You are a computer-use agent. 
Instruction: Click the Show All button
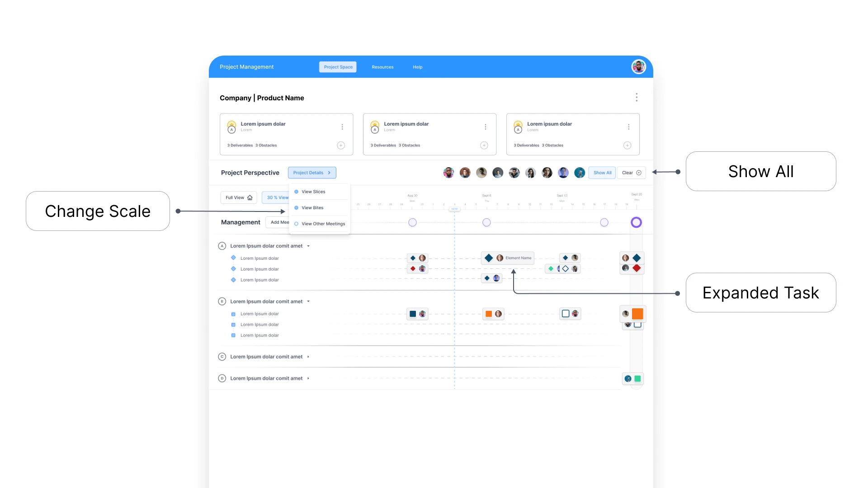point(602,173)
